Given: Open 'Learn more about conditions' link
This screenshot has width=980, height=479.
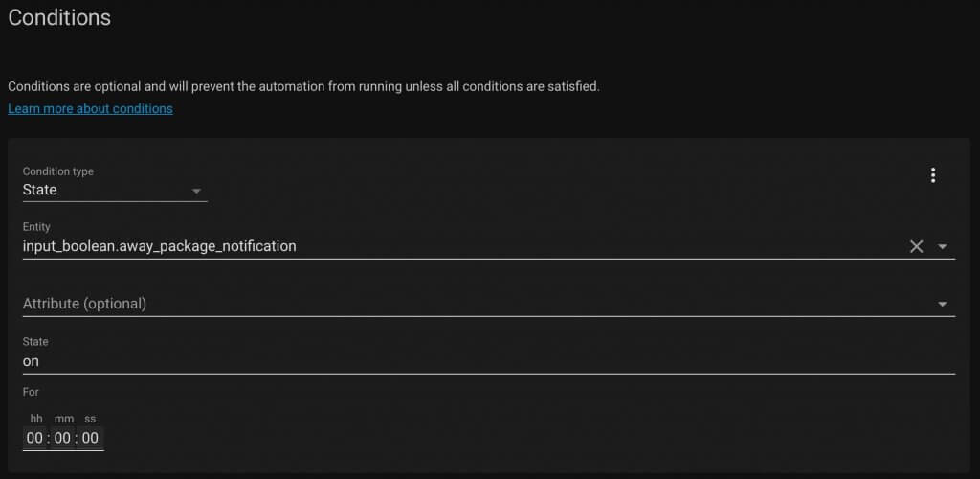Looking at the screenshot, I should tap(91, 109).
